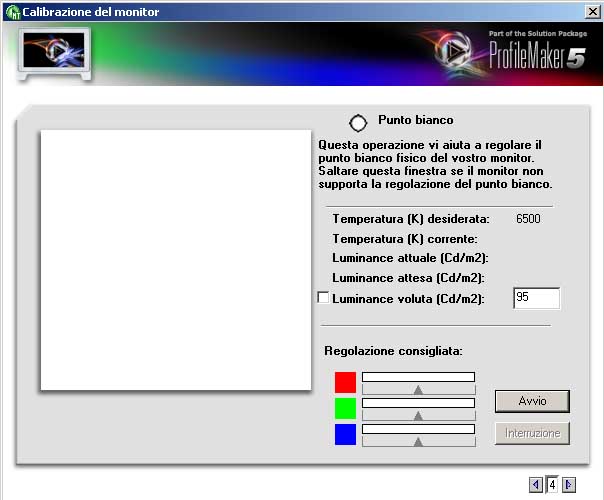
Task: Go to the previous step arrow
Action: (536, 485)
